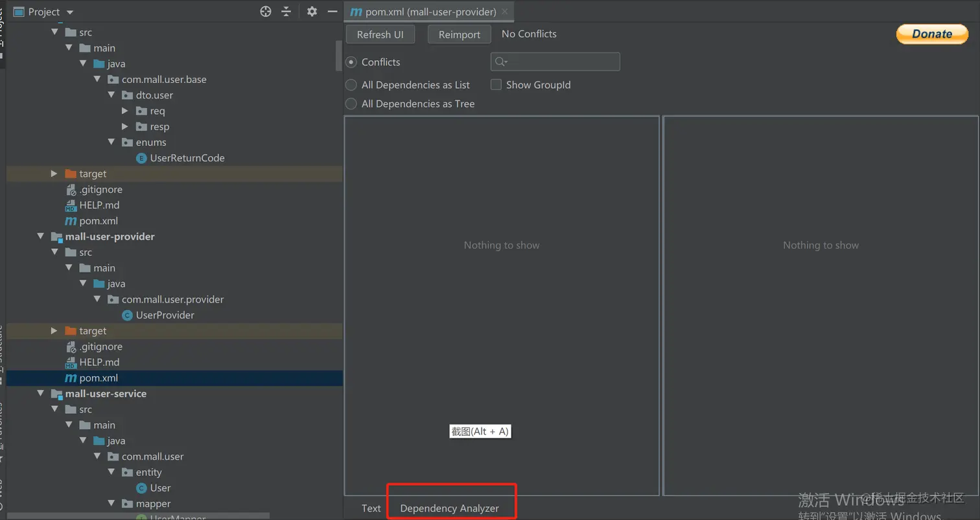Click the Maven icon on the editor tab

pos(356,12)
